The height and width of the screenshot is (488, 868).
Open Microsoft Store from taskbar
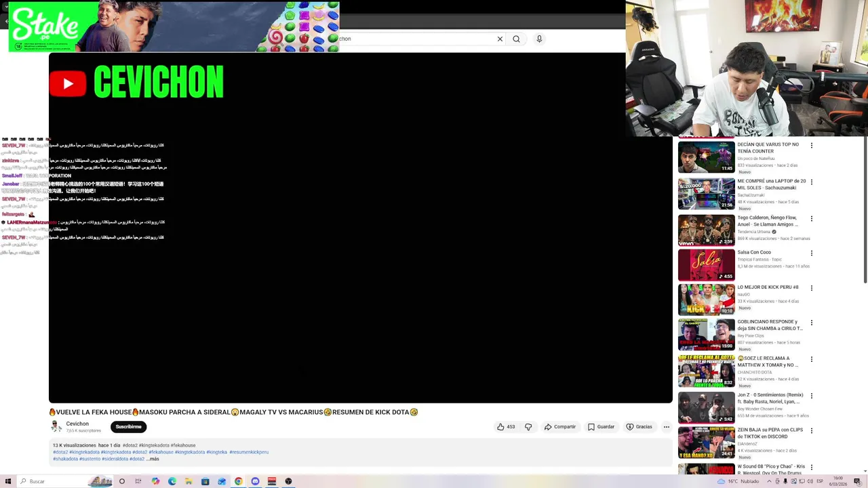[x=205, y=481]
